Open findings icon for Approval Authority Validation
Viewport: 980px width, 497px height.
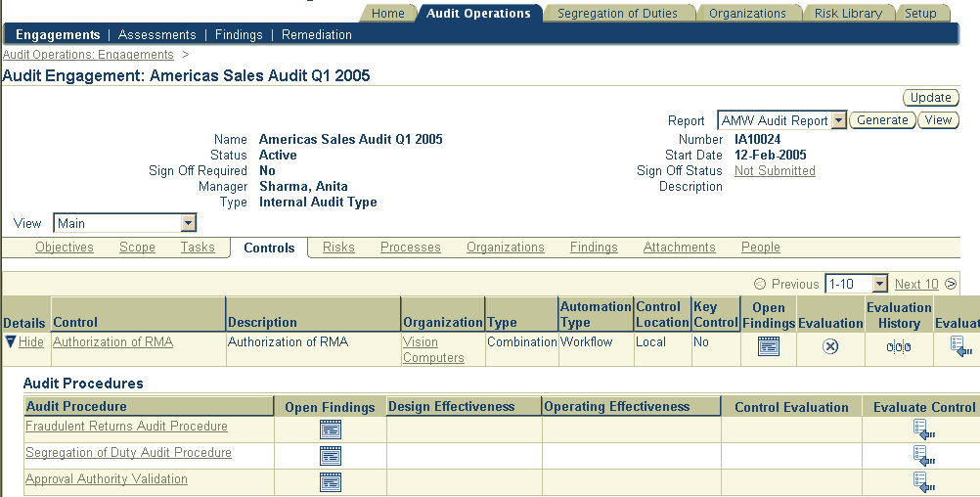(x=330, y=482)
